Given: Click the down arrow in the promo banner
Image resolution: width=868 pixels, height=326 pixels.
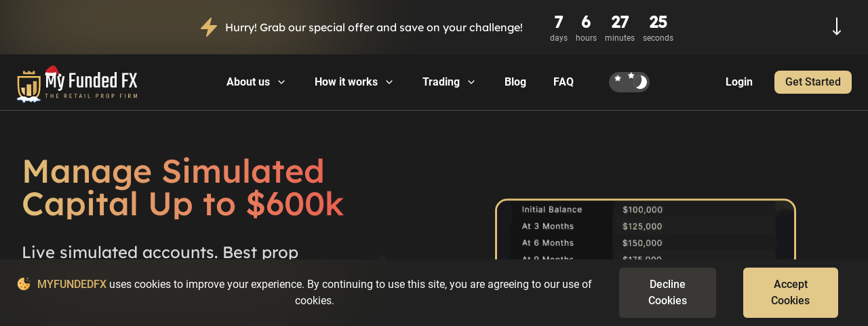Looking at the screenshot, I should 837,27.
